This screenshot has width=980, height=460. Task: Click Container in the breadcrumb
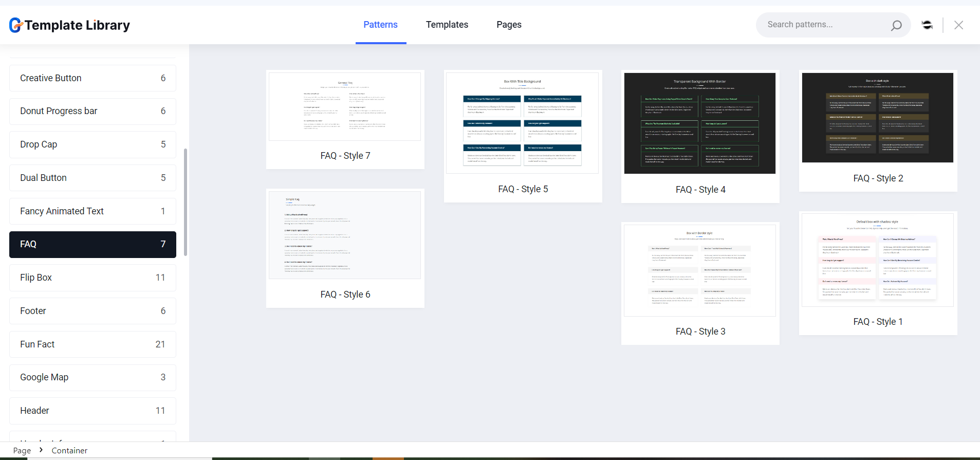coord(69,450)
